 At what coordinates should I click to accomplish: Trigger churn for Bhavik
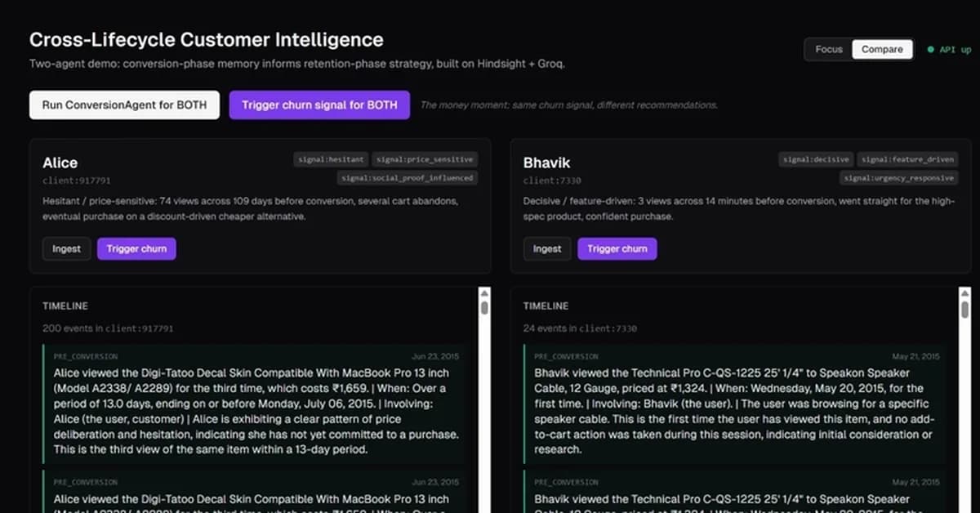(x=617, y=248)
